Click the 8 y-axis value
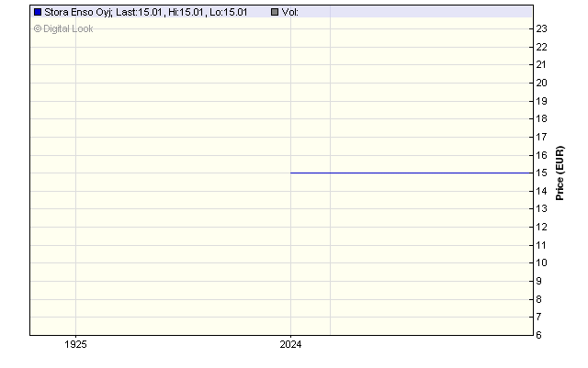588x368 pixels. (538, 299)
